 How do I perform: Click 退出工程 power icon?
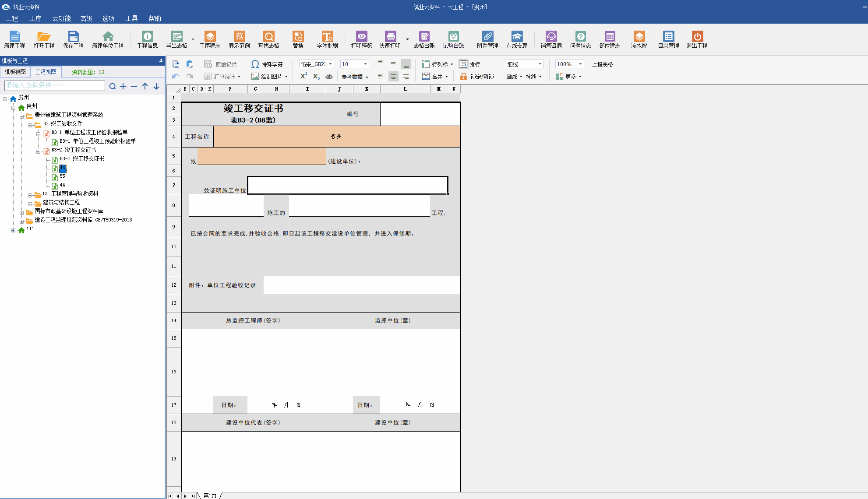coord(697,39)
